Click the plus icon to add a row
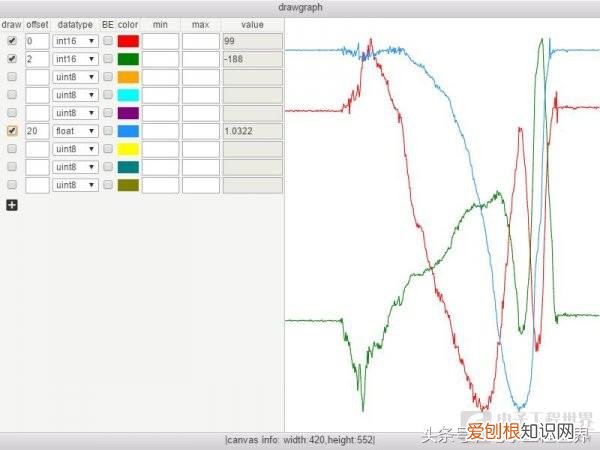The image size is (600, 450). 12,205
